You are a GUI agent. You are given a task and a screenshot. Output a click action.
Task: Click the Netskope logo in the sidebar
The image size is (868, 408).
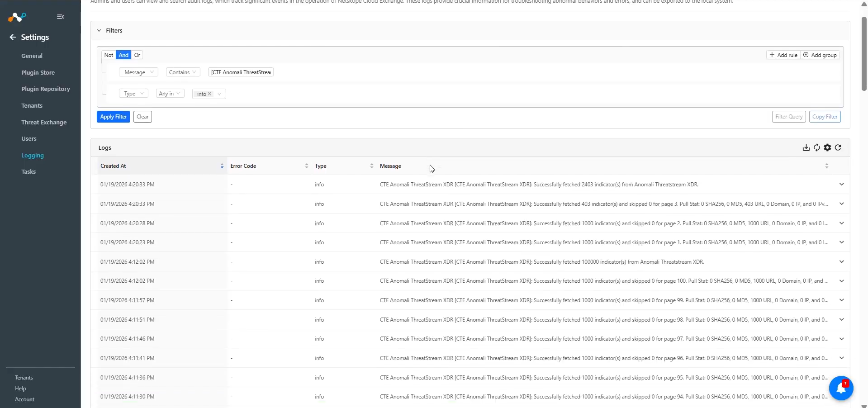click(17, 17)
